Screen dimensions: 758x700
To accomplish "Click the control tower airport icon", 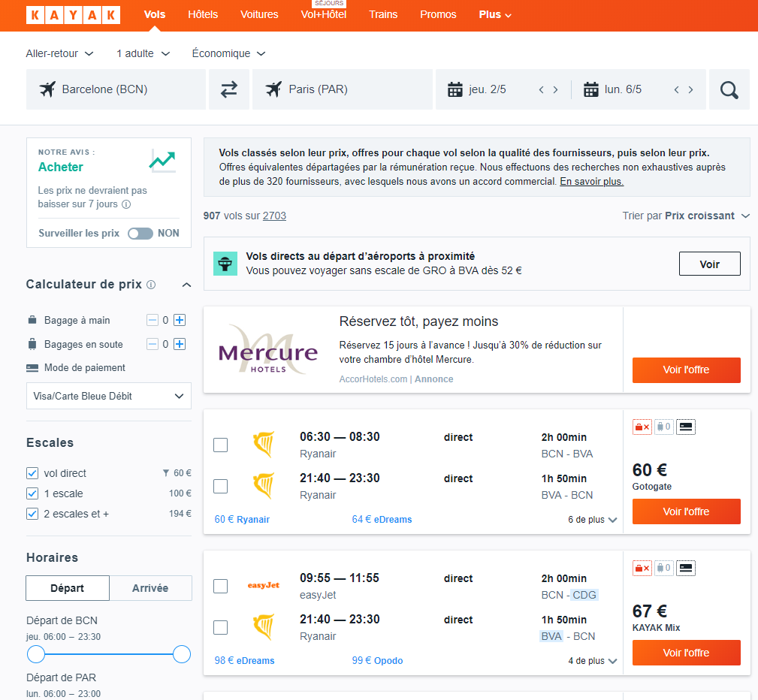I will click(x=225, y=264).
